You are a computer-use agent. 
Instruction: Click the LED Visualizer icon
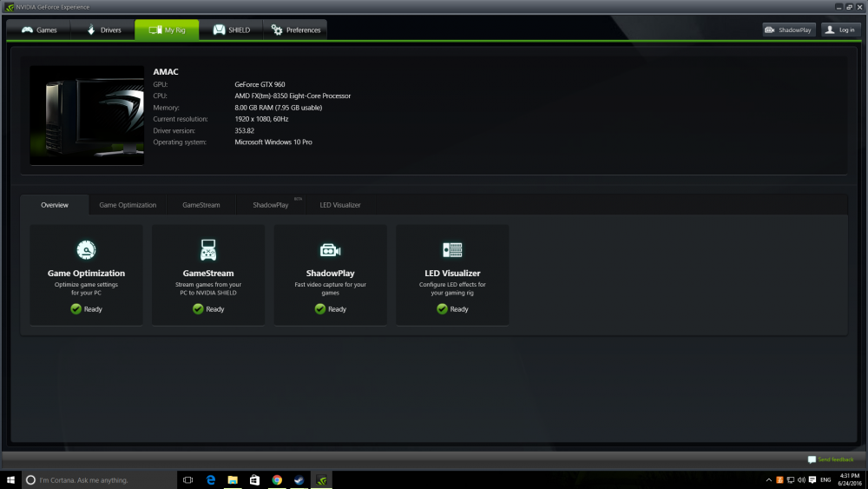pos(452,250)
